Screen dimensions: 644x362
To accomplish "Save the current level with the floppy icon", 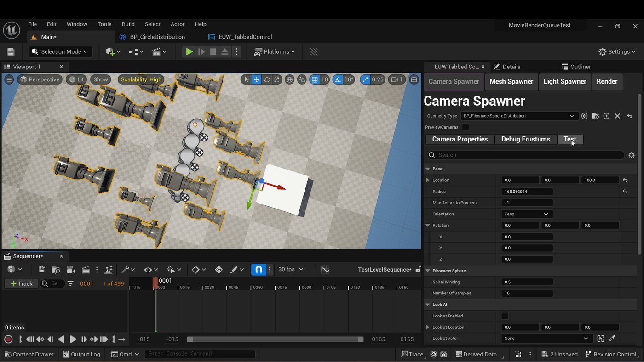I will [x=11, y=52].
